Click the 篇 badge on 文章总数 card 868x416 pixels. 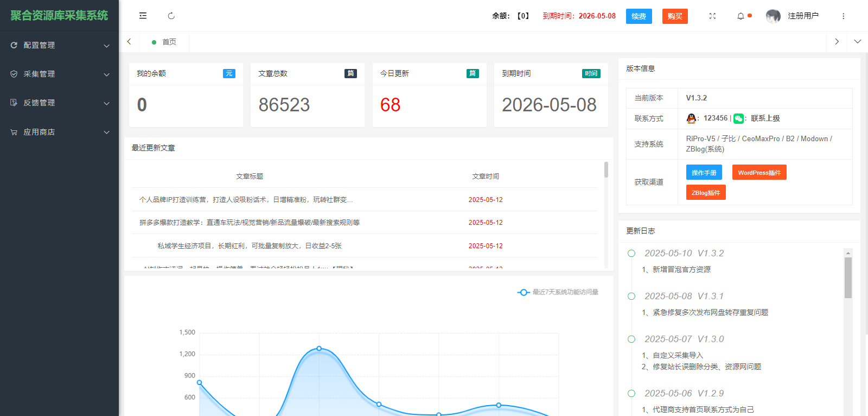click(x=350, y=73)
